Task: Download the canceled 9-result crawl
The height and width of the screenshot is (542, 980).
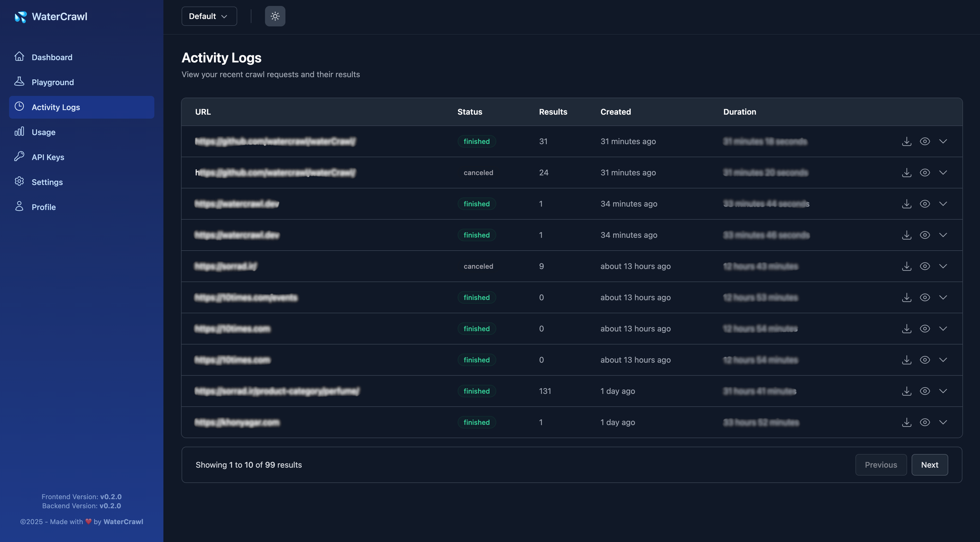Action: click(907, 266)
